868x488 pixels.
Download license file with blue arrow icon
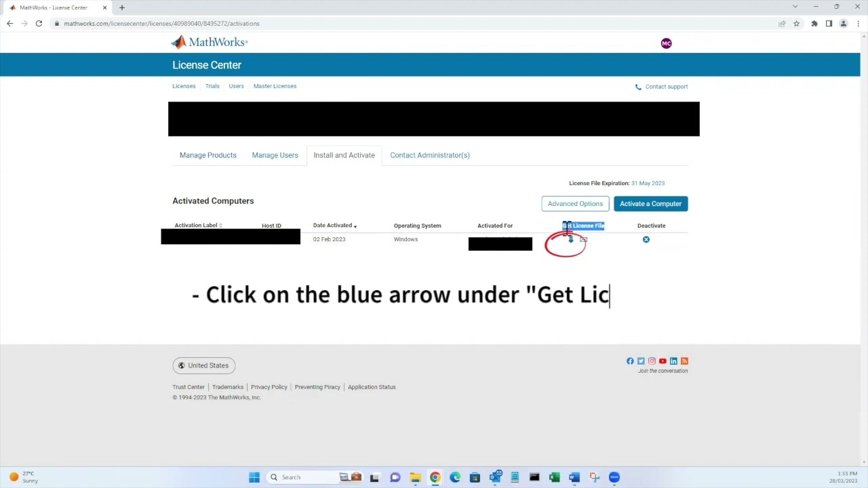coord(570,240)
